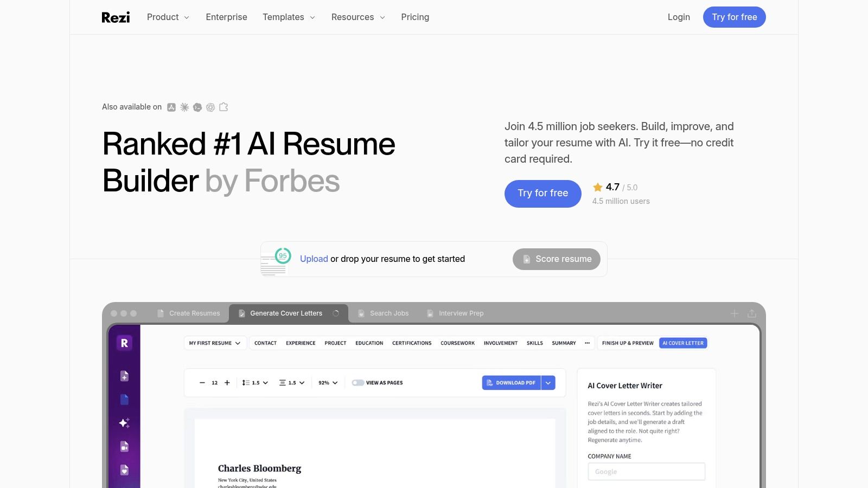The image size is (868, 488).
Task: Click the hero Try for free button
Action: coord(543,194)
